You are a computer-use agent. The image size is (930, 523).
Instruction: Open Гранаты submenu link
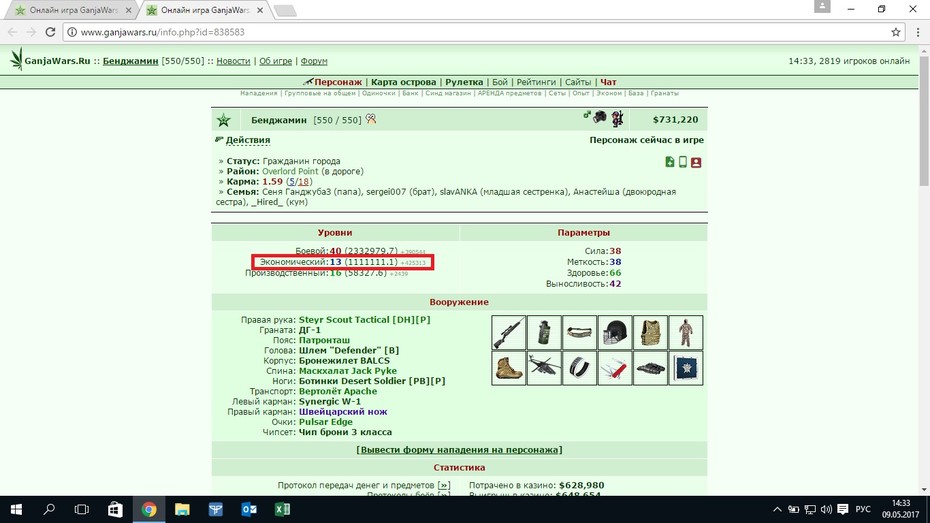click(x=664, y=93)
